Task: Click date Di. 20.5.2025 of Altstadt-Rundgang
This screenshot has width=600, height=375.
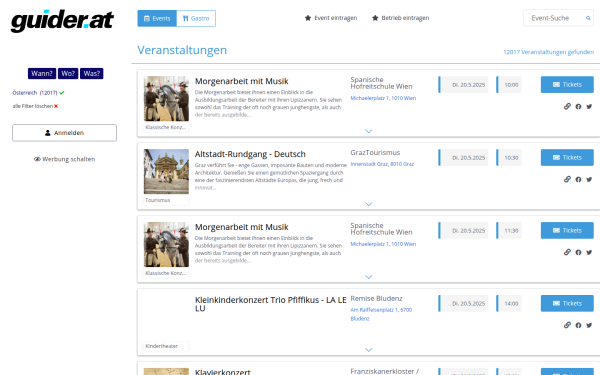Action: [x=463, y=158]
